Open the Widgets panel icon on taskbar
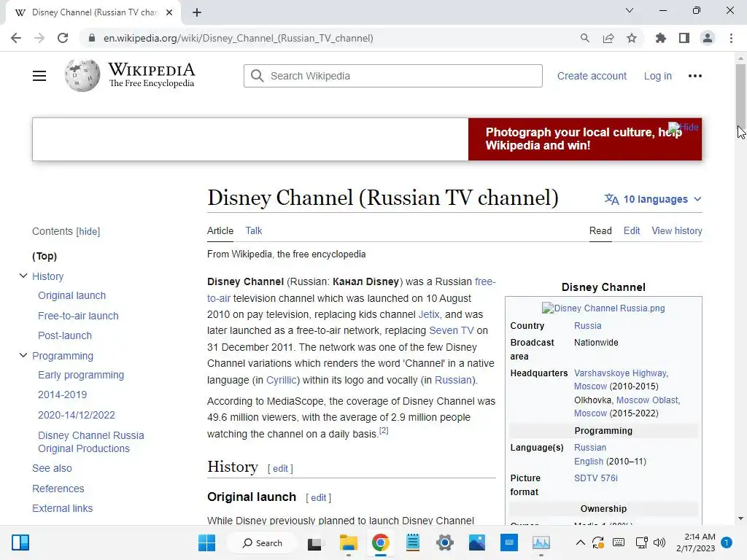This screenshot has height=560, width=747. click(20, 542)
